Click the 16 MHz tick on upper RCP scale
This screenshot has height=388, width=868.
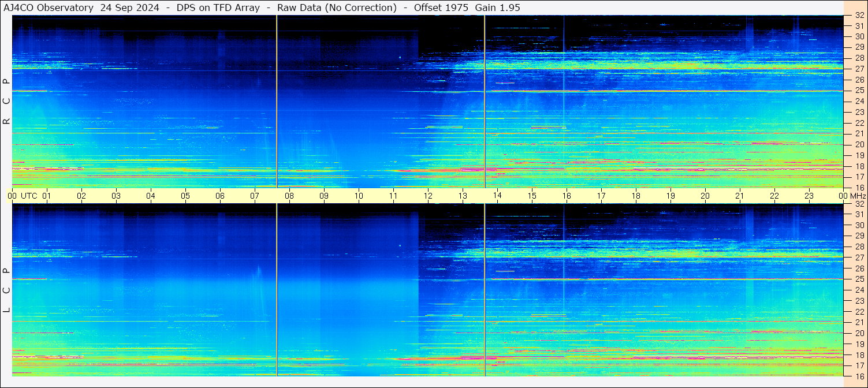pyautogui.click(x=859, y=188)
